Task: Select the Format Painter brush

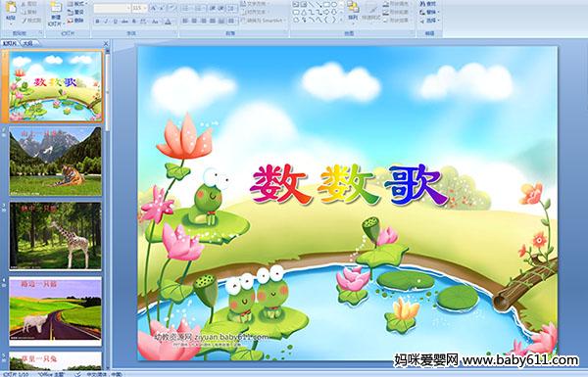Action: pos(24,21)
